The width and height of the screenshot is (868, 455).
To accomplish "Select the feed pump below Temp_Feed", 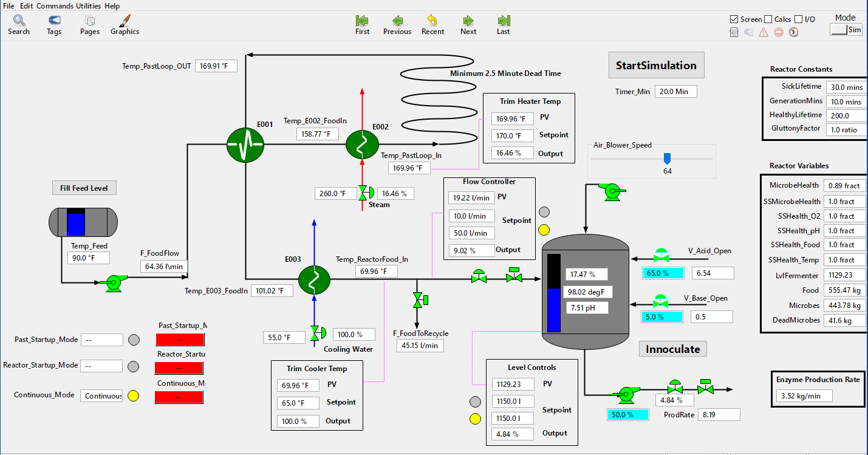I will click(113, 283).
